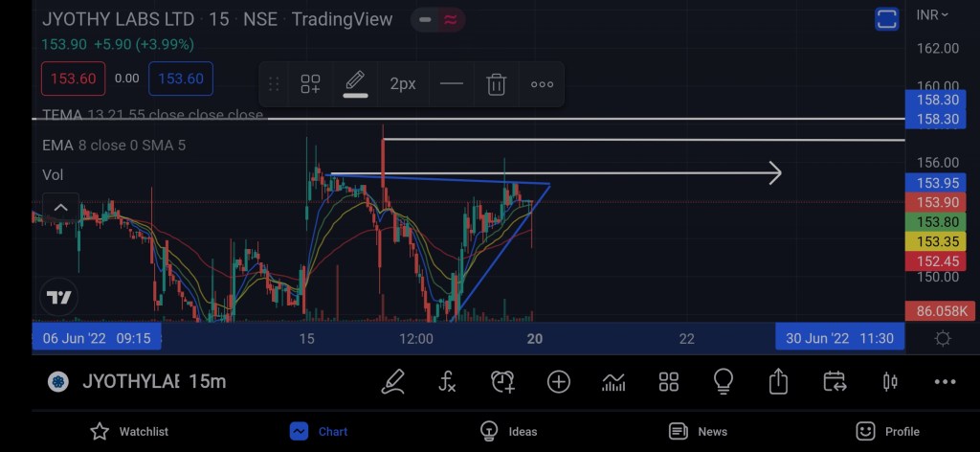Tap the plus circle add button
980x452 pixels.
pos(558,382)
